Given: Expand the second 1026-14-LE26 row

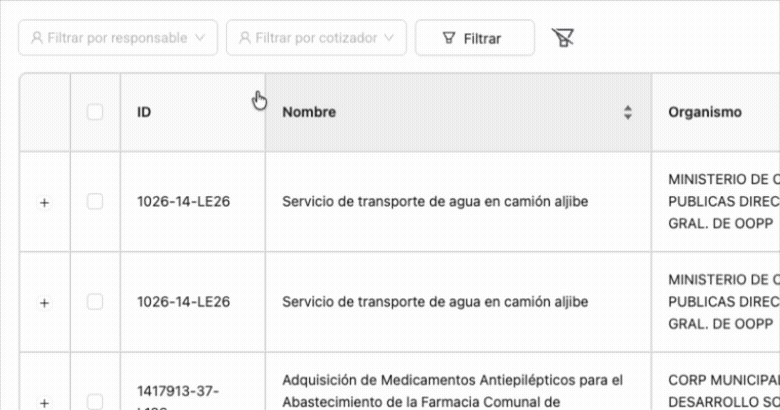Looking at the screenshot, I should coord(44,303).
